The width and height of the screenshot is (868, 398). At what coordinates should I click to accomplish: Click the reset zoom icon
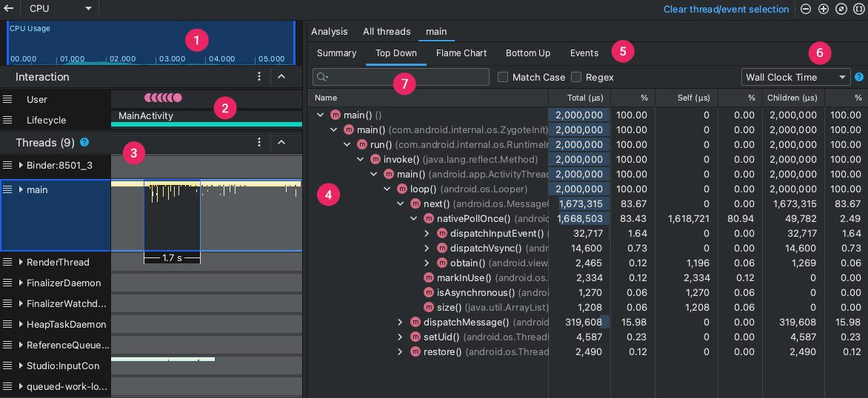click(841, 10)
